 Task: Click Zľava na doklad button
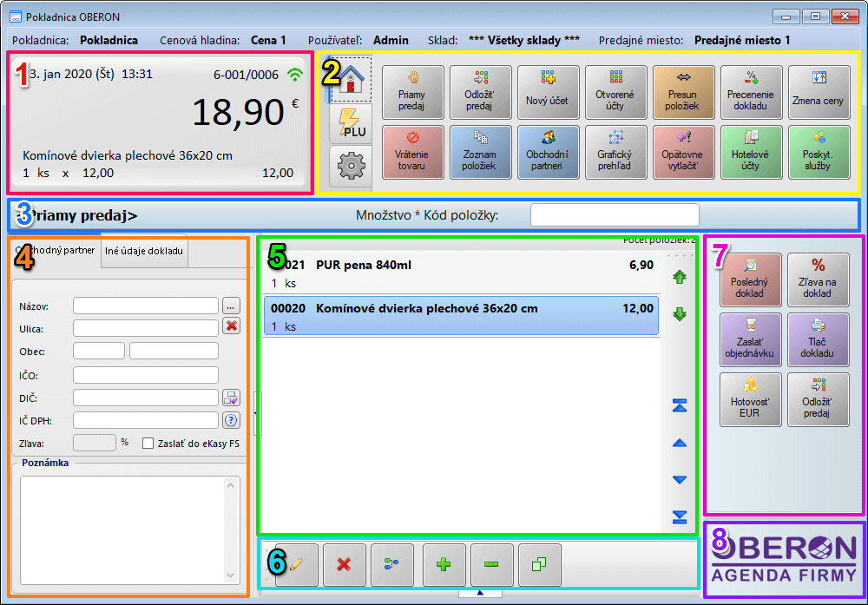click(818, 280)
